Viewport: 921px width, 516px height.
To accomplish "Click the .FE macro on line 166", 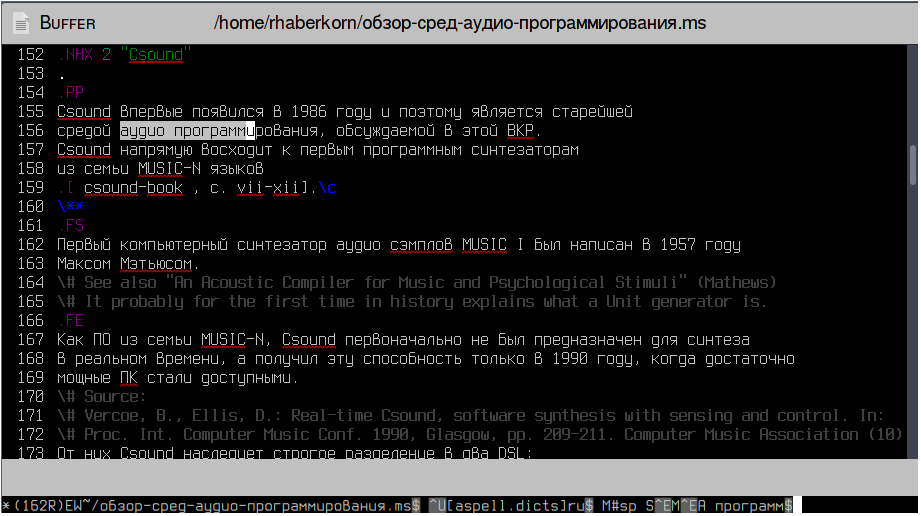I will pos(71,321).
